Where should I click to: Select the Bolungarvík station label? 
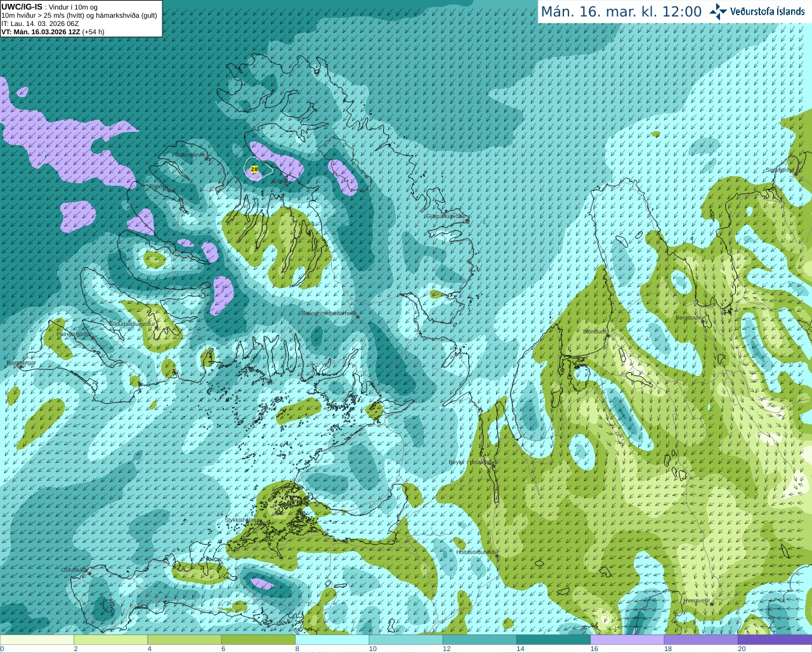tap(190, 155)
